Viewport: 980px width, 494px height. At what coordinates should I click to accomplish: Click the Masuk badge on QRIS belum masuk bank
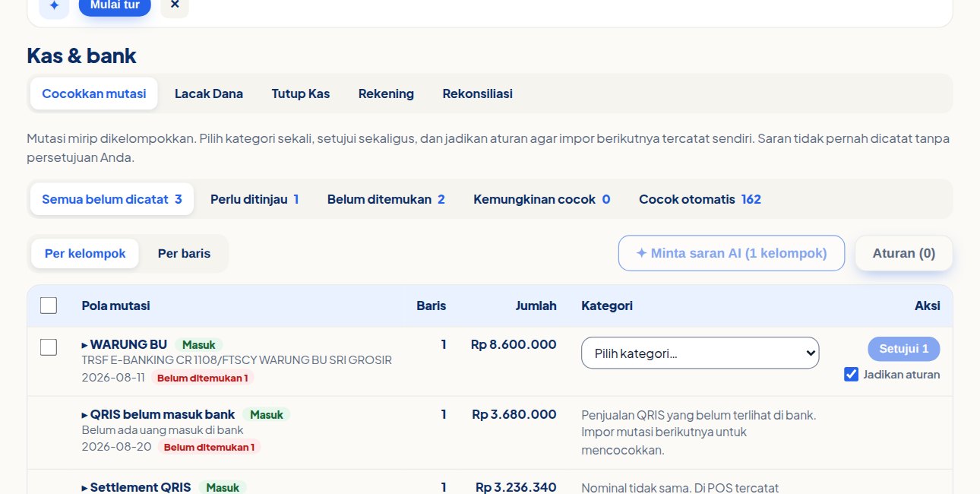click(267, 415)
